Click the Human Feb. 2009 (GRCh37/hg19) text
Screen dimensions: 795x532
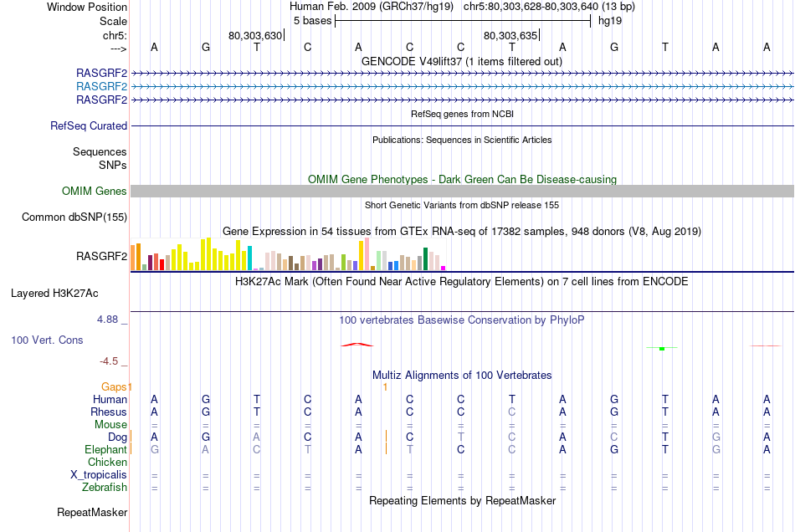[x=372, y=7]
